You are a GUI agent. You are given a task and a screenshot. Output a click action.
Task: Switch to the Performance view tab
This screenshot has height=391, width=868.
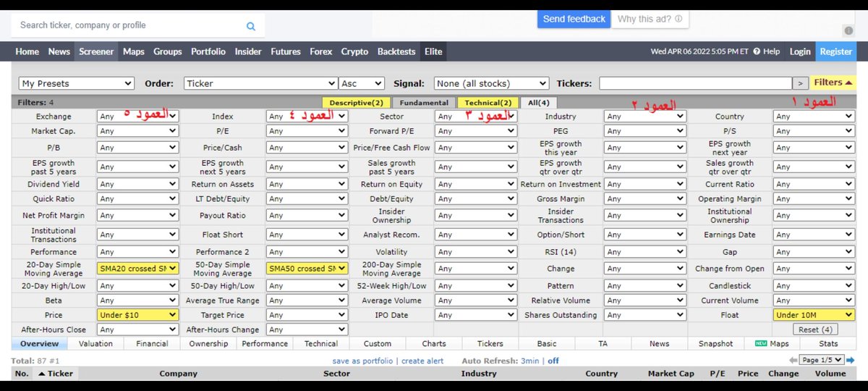tap(265, 344)
